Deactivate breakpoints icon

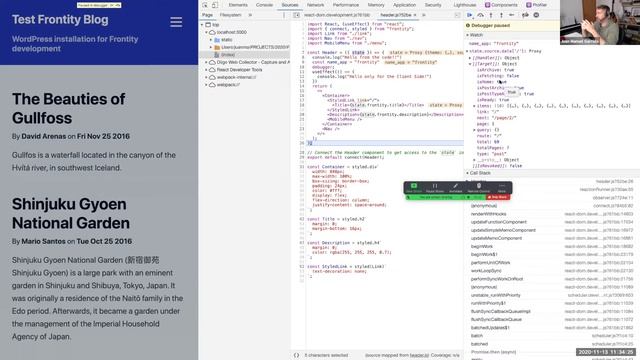click(525, 15)
